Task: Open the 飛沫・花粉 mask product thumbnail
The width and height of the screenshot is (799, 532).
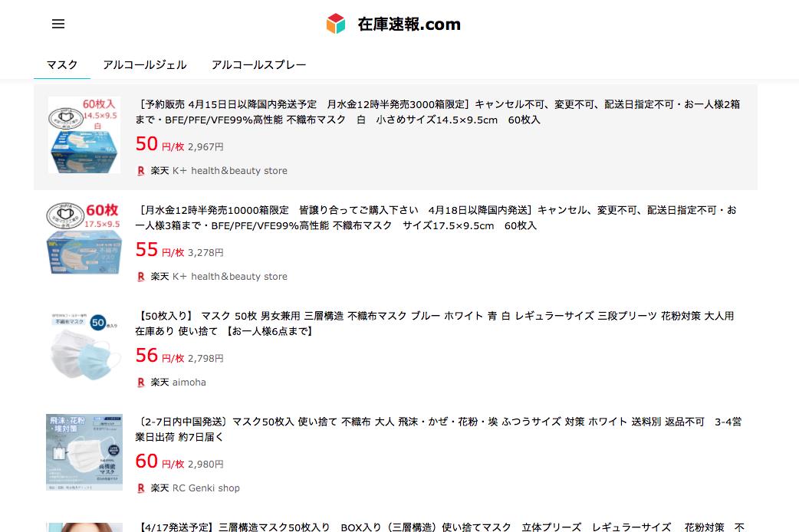Action: click(x=84, y=452)
